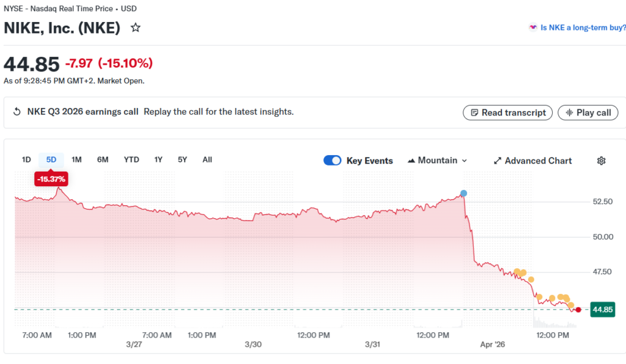Click the blue event dot on chart

coord(463,194)
